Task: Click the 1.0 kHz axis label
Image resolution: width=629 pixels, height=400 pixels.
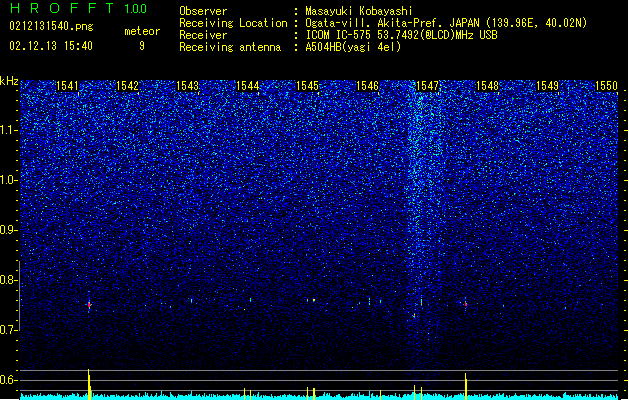Action: 9,181
